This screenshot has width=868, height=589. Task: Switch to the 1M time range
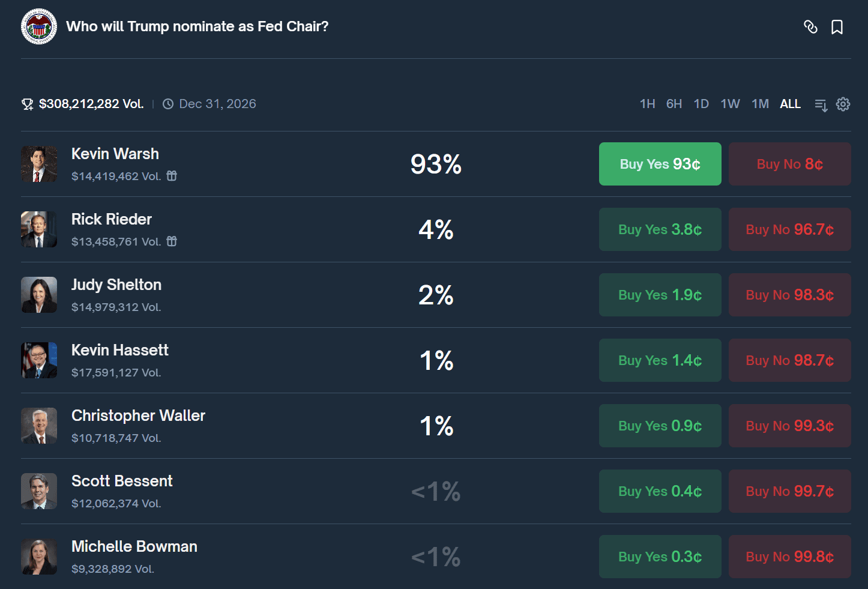click(x=760, y=104)
